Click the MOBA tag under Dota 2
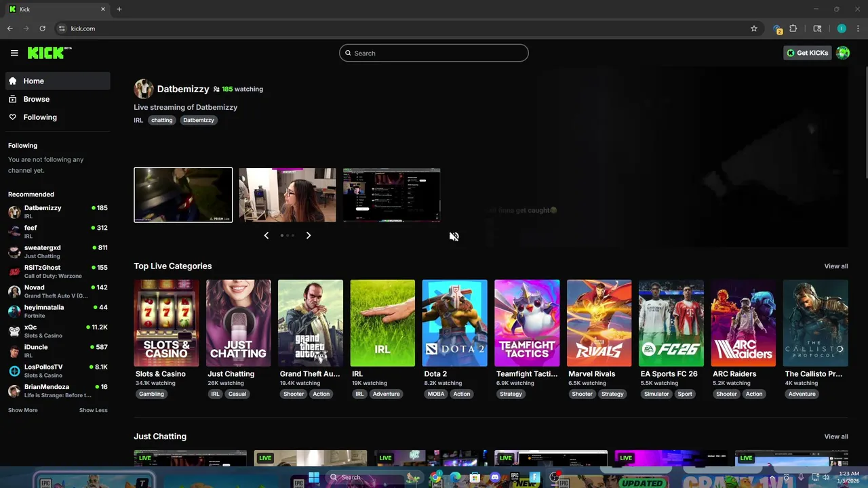Viewport: 868px width, 488px height. point(436,394)
